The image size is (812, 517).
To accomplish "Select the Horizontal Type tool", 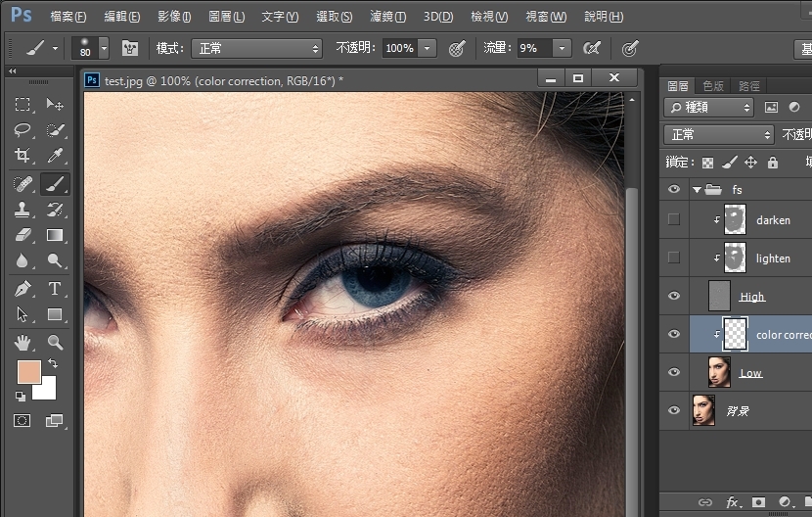I will coord(55,288).
